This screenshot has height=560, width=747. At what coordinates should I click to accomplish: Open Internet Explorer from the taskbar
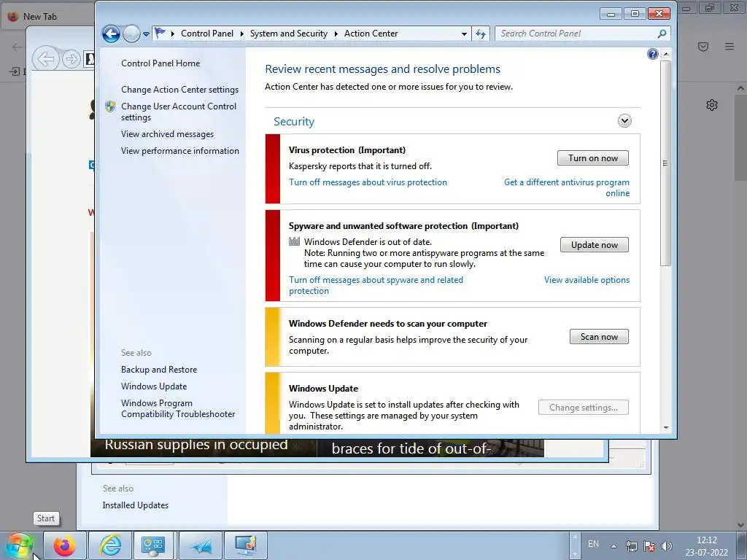(111, 545)
